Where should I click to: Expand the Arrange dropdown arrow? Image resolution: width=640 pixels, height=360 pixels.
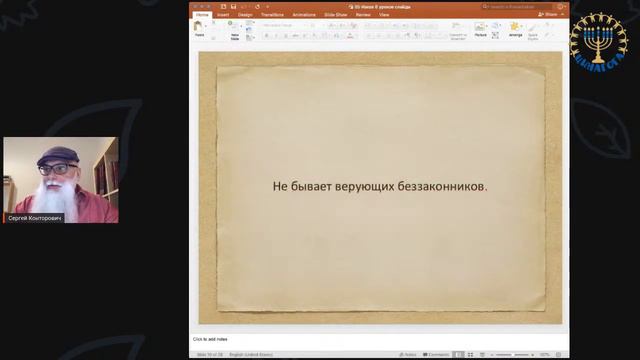coord(522,27)
